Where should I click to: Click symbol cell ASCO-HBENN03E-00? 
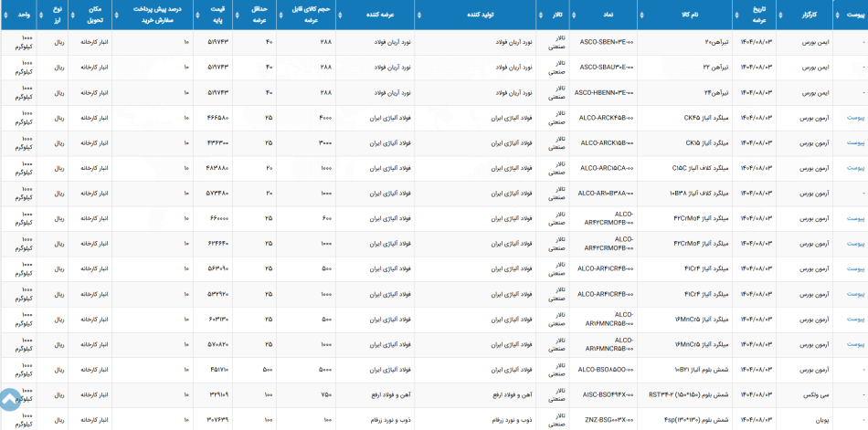point(605,92)
